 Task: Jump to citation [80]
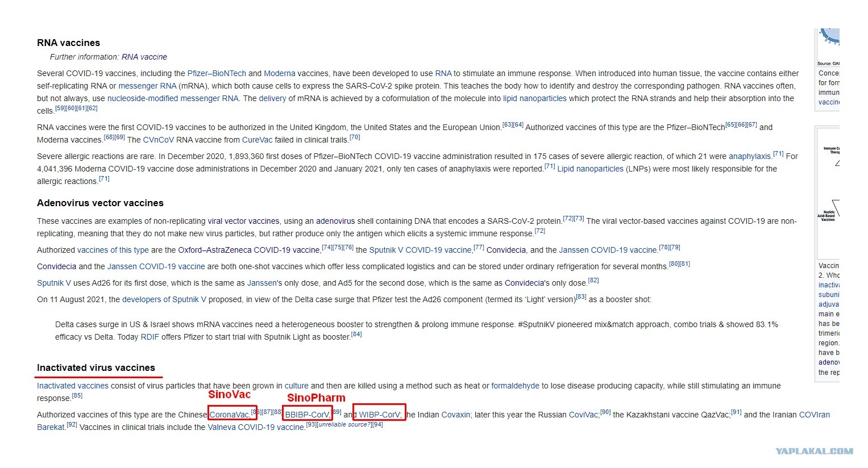(674, 264)
